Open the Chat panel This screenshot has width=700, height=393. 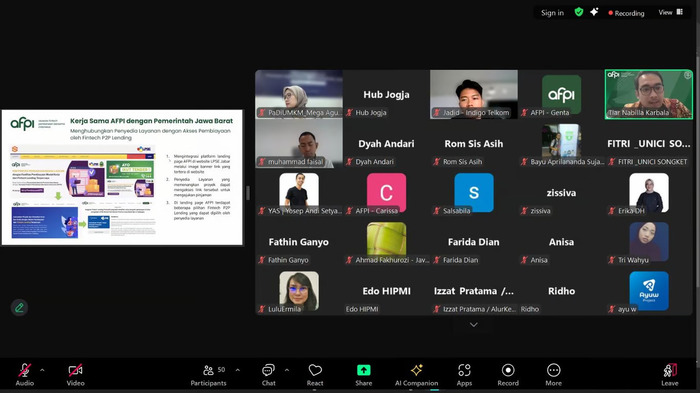click(x=268, y=375)
